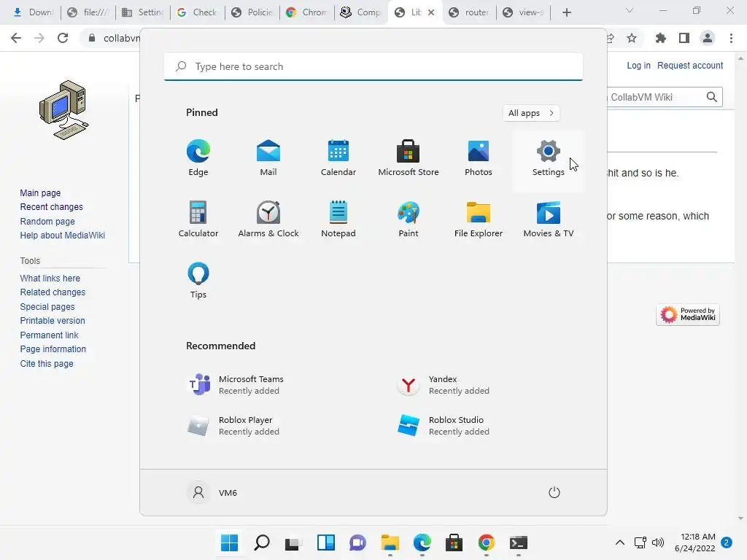Open Task View on the taskbar
This screenshot has width=747, height=560.
tap(293, 542)
